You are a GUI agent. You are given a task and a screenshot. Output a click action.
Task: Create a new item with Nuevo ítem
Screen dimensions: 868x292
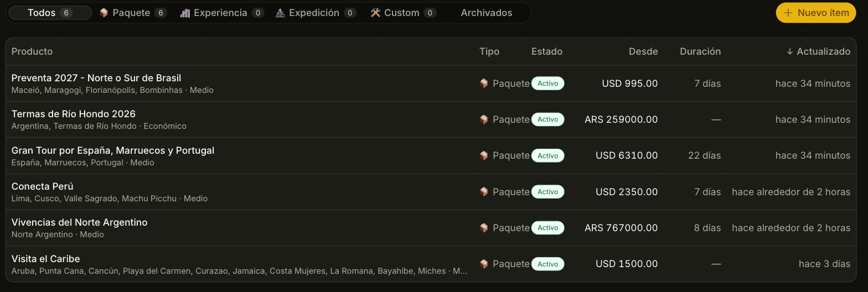[816, 13]
